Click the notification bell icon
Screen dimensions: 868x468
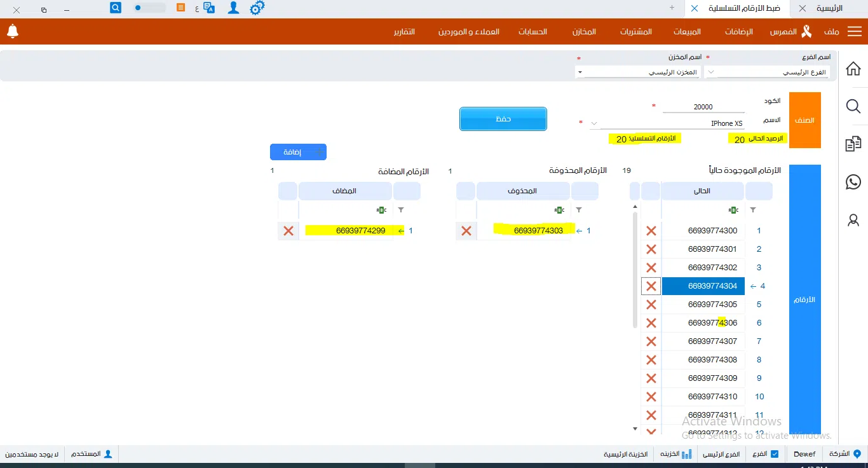(12, 31)
